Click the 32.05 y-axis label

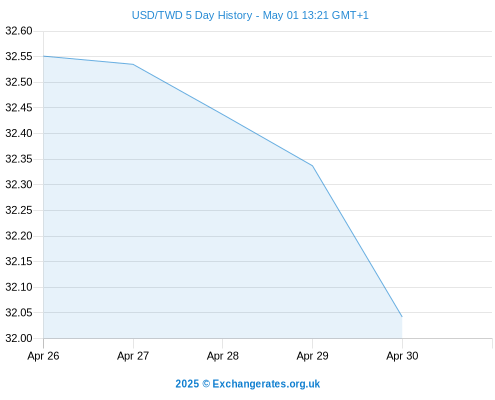click(19, 313)
